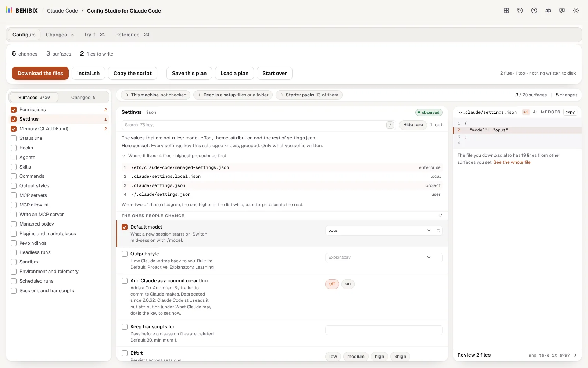Set commit co-author to off
Image resolution: width=588 pixels, height=368 pixels.
click(332, 284)
